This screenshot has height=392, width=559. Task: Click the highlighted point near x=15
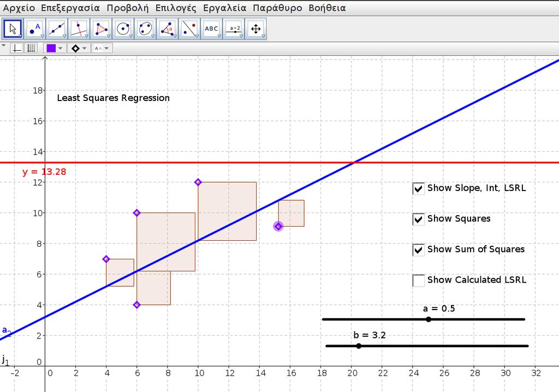(278, 226)
